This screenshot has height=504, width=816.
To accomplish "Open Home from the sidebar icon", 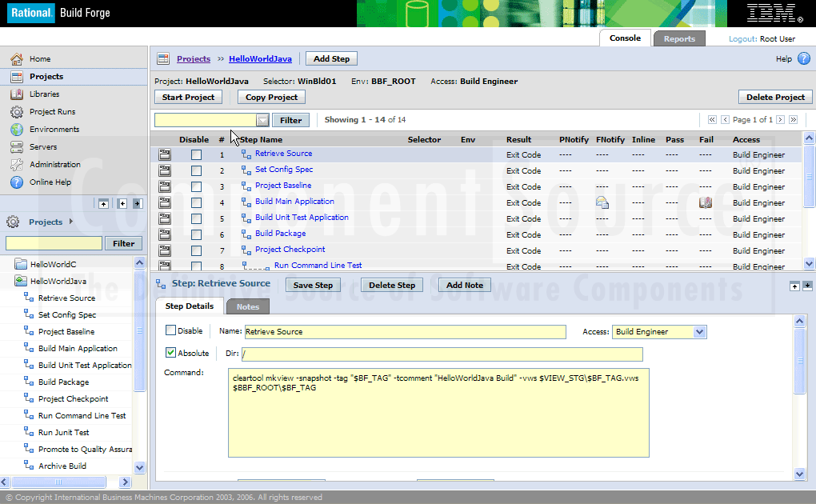I will coord(17,59).
